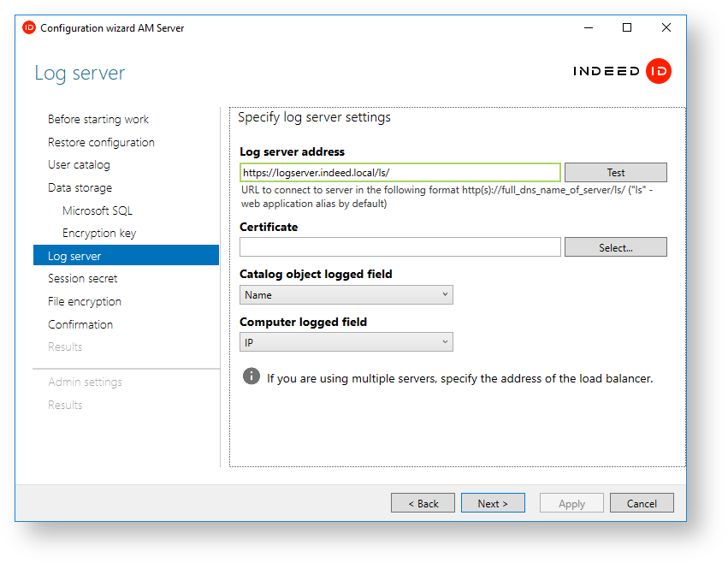Click the info icon beside load balancer note
Image resolution: width=728 pixels, height=563 pixels.
251,376
